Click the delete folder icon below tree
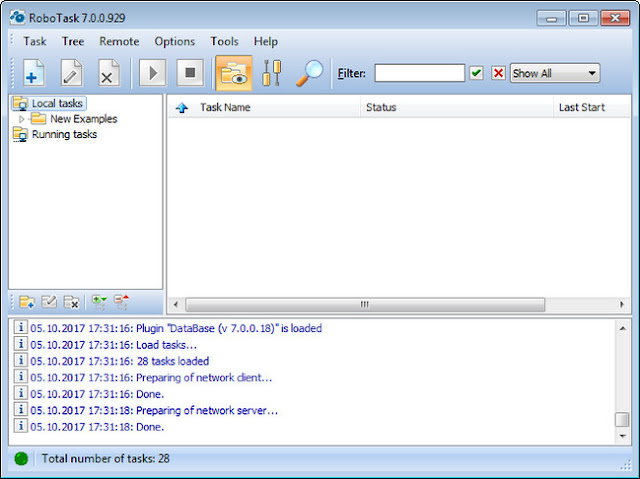Screen dimensions: 640x479 pyautogui.click(x=71, y=302)
